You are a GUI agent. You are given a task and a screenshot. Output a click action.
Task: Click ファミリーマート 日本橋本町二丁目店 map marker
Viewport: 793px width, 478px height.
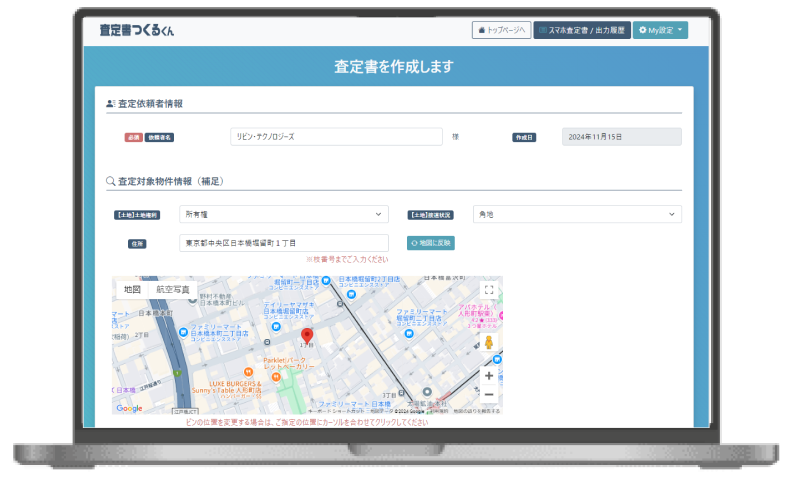[x=184, y=332]
